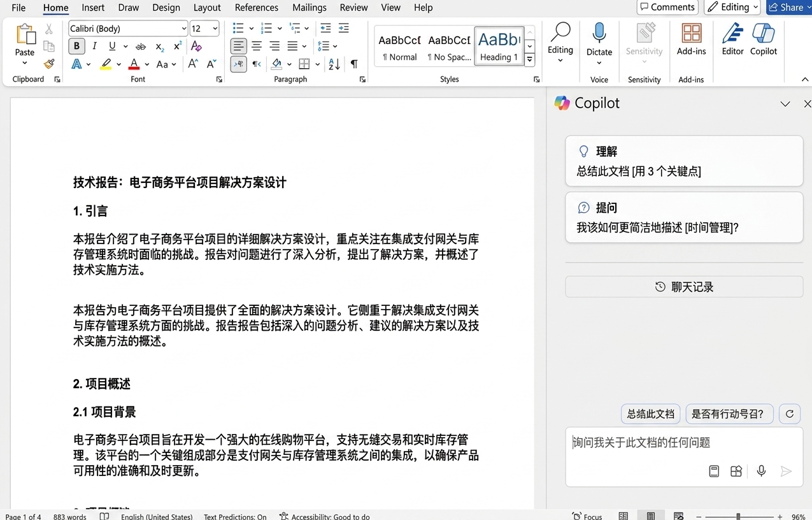Apply superscript formatting
This screenshot has height=520, width=812.
(x=178, y=46)
